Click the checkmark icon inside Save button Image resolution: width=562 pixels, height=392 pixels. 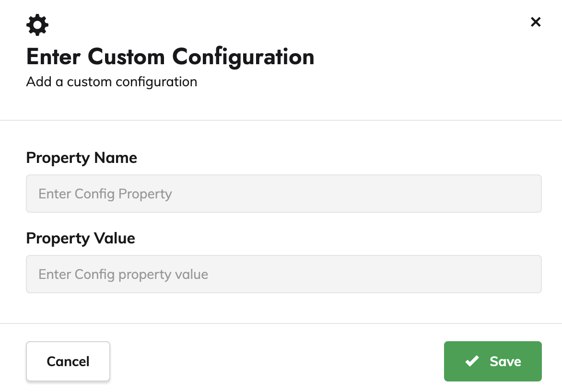(472, 361)
